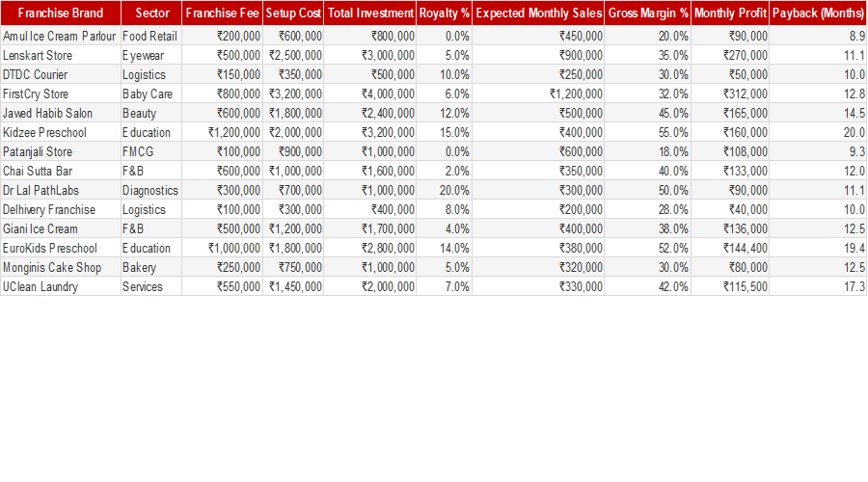This screenshot has width=868, height=482.
Task: Select the Jawed Habib Salon cell
Action: point(61,114)
